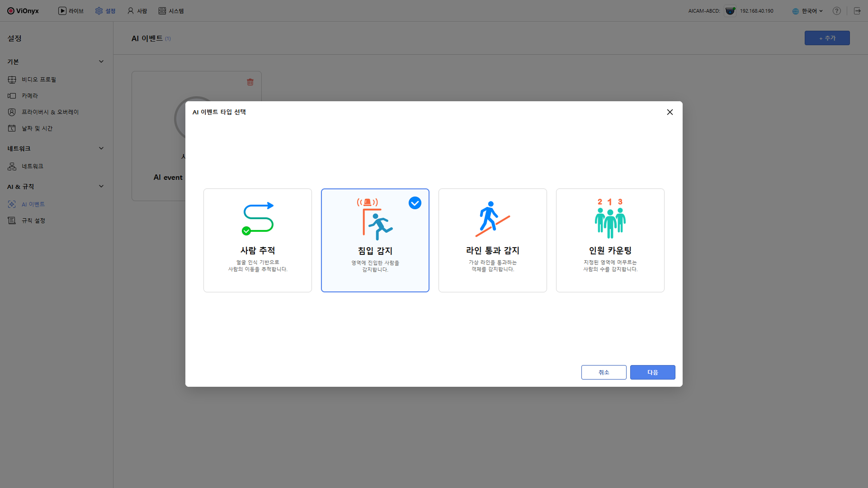This screenshot has width=868, height=488.
Task: Open the 한국어 language dropdown
Action: coord(808,11)
